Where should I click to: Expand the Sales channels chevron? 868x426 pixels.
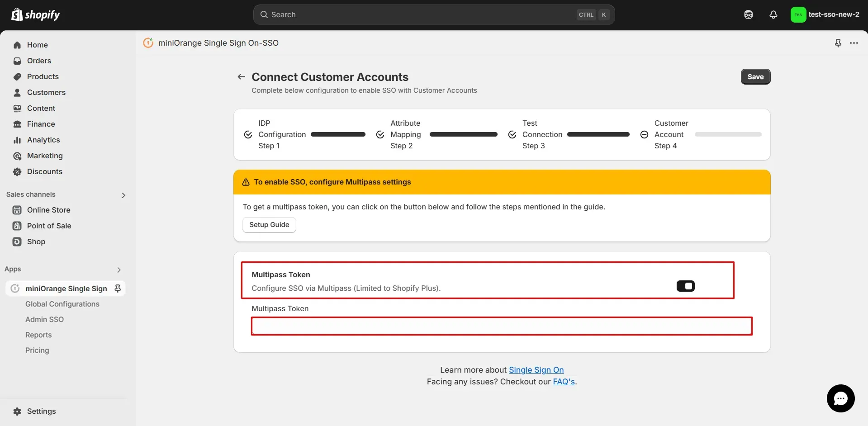123,195
